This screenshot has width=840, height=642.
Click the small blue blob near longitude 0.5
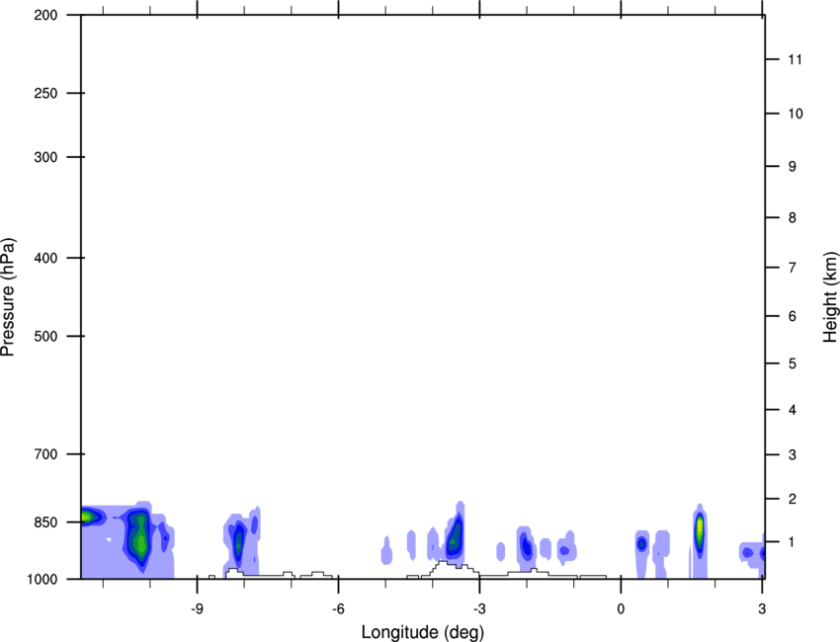[x=641, y=544]
